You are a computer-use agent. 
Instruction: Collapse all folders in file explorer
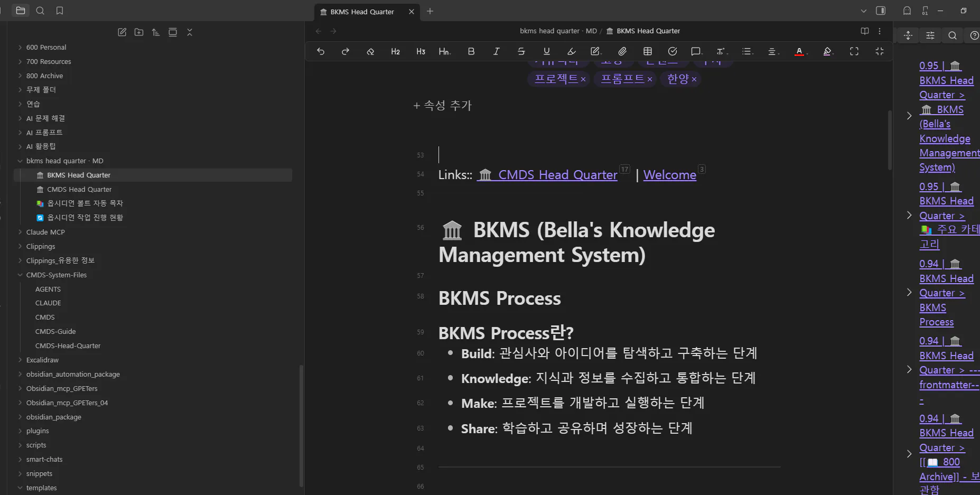tap(190, 32)
